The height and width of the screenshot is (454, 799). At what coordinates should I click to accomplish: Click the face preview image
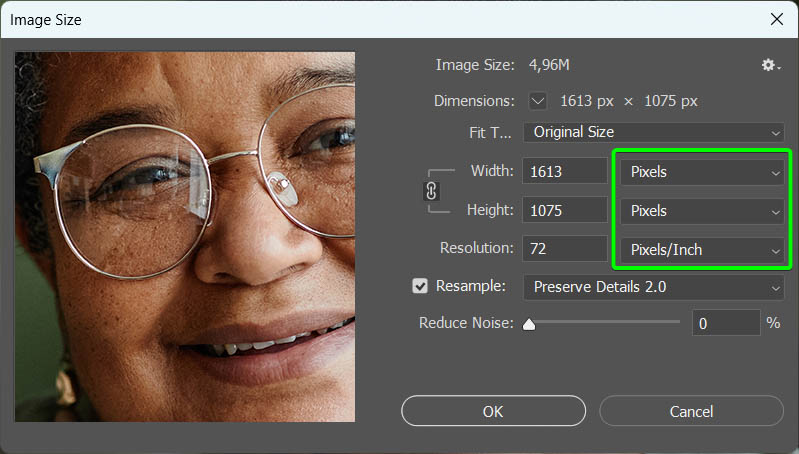[x=185, y=236]
